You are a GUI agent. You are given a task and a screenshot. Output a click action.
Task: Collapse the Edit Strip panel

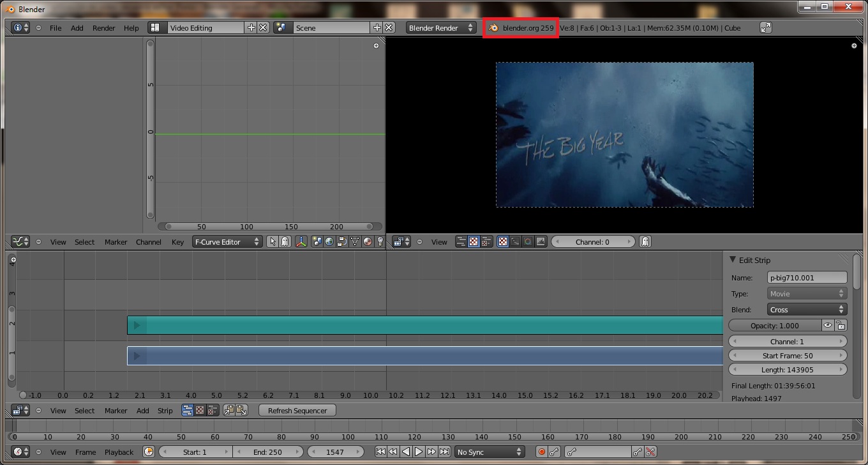733,260
